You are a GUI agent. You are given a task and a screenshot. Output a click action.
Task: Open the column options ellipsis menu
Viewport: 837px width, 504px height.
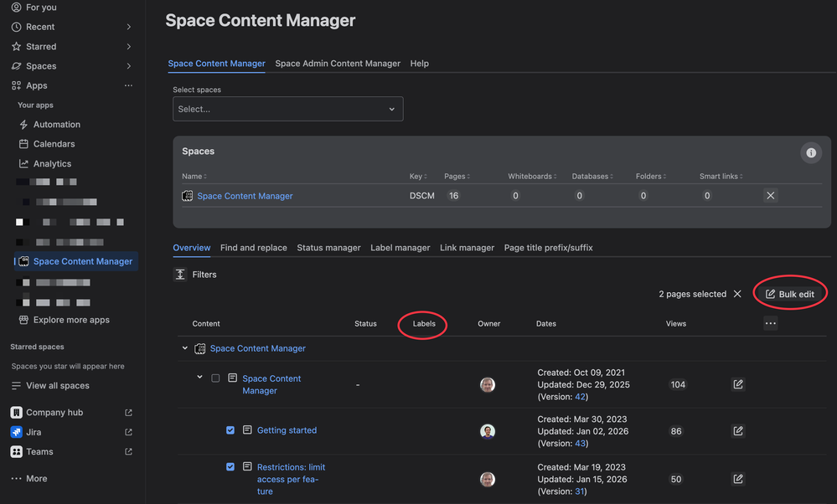(x=770, y=323)
